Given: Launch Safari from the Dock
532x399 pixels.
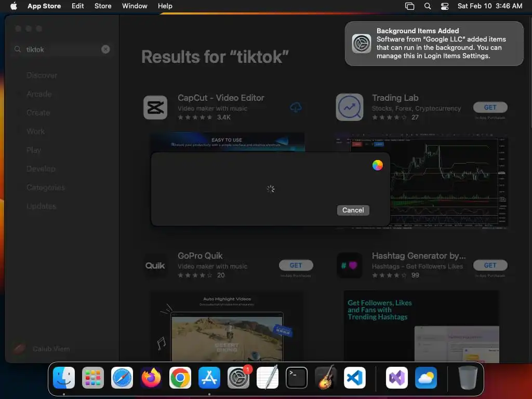Looking at the screenshot, I should tap(122, 378).
